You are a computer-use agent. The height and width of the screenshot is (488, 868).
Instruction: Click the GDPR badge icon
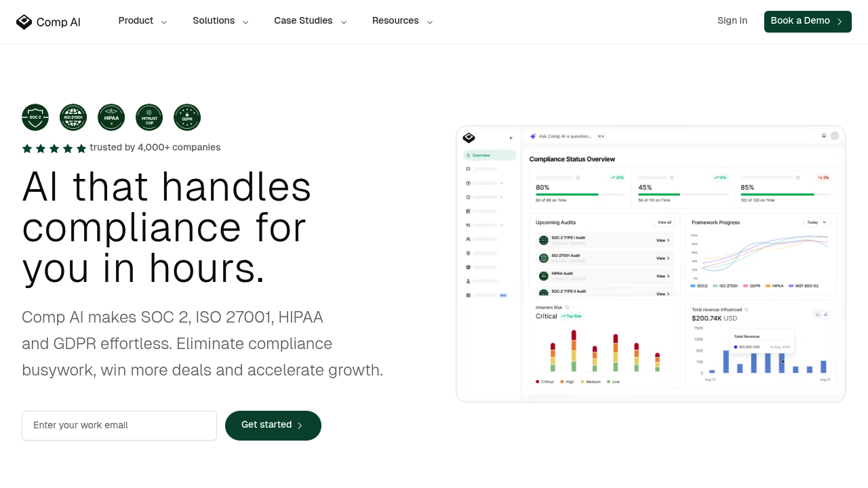pos(187,117)
